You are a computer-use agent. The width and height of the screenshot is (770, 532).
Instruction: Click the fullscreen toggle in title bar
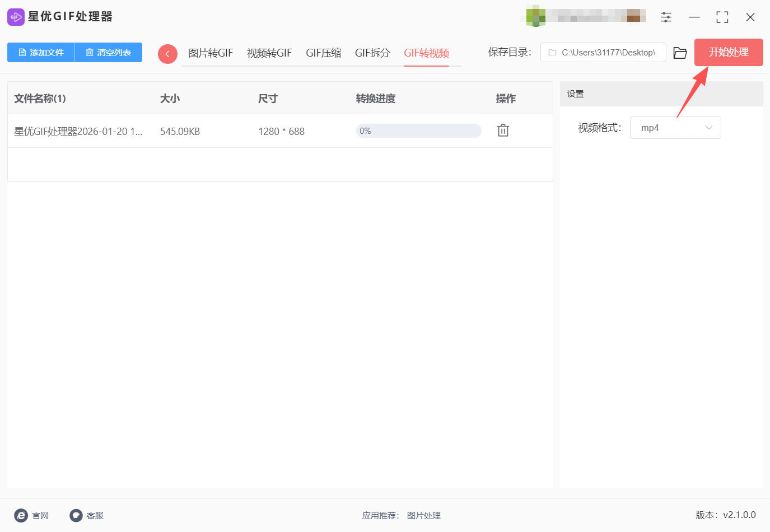click(x=722, y=17)
